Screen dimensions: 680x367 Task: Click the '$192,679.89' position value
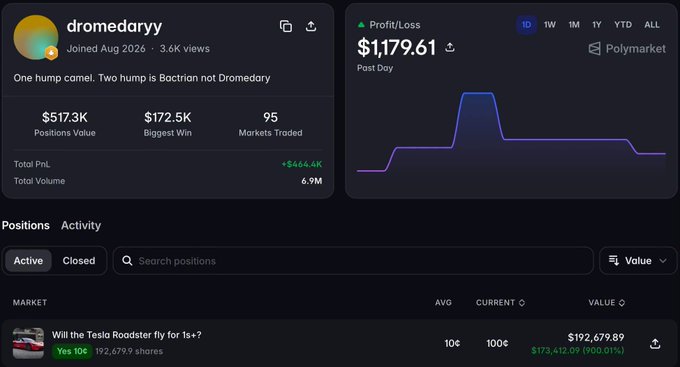tap(596, 337)
